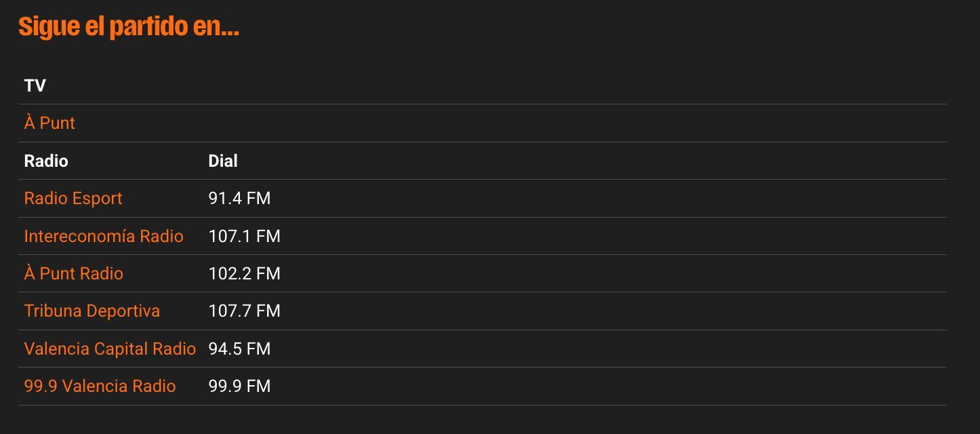
Task: Open the Tribuna Deportiva station link
Action: click(92, 311)
